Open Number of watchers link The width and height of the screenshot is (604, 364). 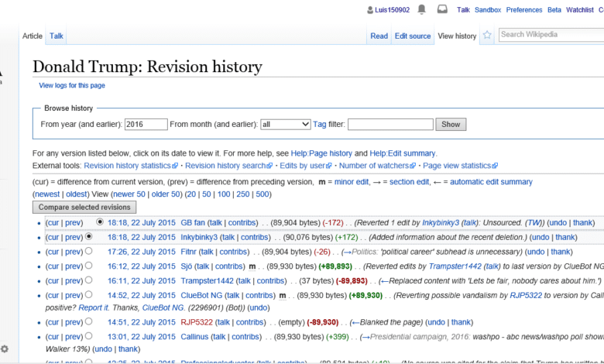pyautogui.click(x=377, y=166)
